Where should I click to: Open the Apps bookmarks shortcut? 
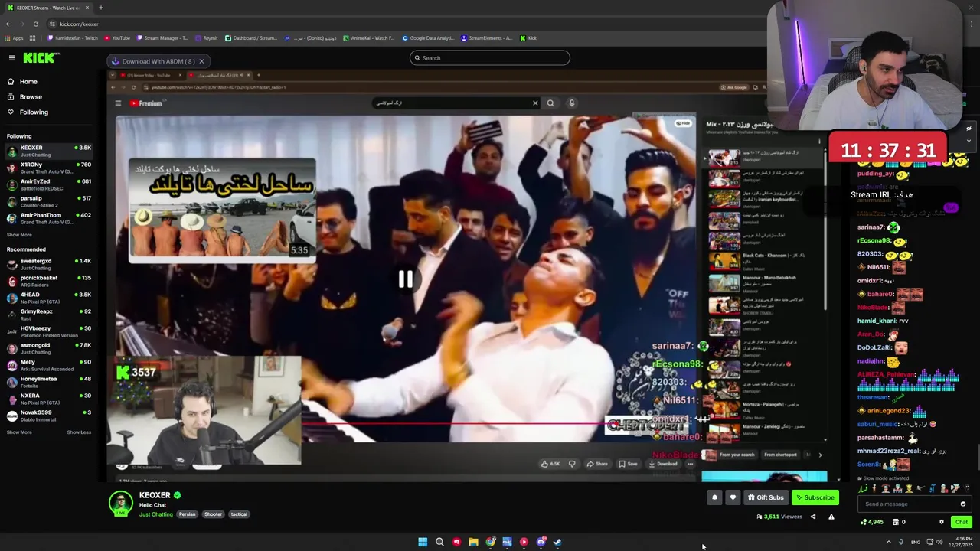pyautogui.click(x=14, y=38)
